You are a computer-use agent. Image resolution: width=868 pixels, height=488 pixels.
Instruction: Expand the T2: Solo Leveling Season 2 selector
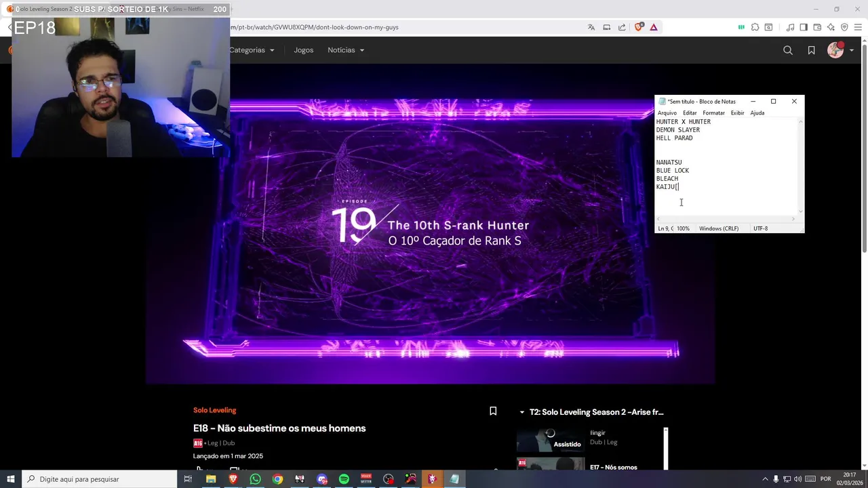pos(591,412)
